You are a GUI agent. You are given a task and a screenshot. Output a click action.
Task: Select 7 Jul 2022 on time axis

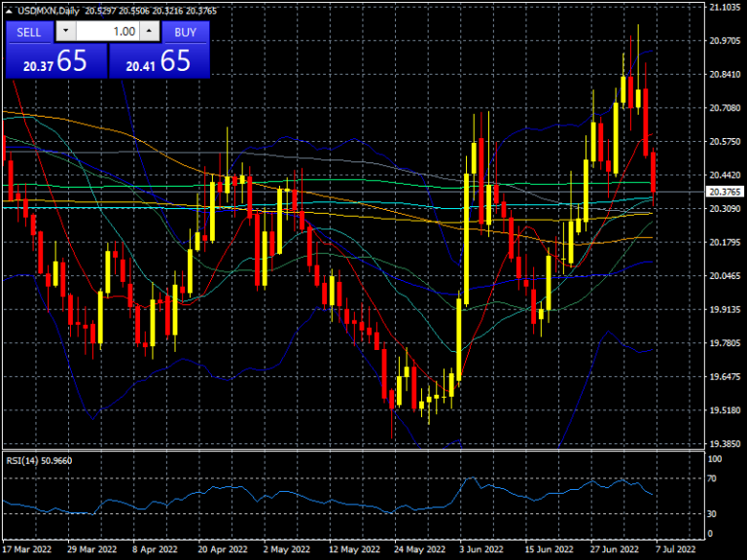(x=673, y=548)
